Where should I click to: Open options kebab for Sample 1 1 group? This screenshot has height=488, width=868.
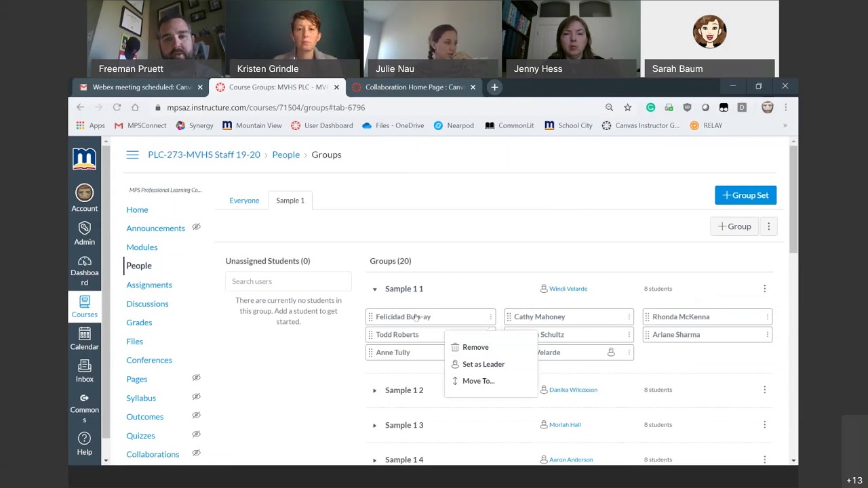pos(764,289)
